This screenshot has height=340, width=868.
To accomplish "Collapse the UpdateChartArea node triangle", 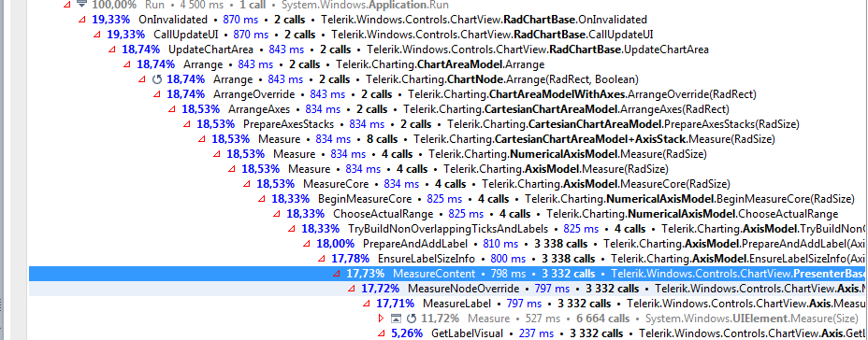I will (112, 50).
